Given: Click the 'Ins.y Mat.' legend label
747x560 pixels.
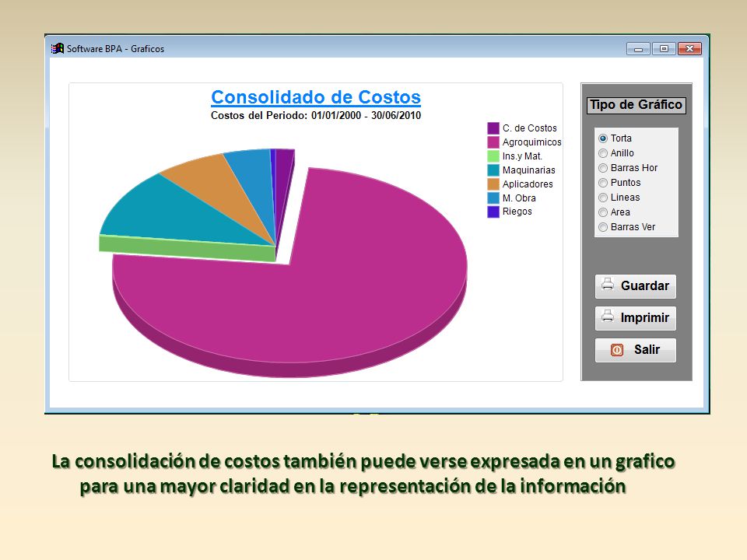Looking at the screenshot, I should (x=522, y=156).
